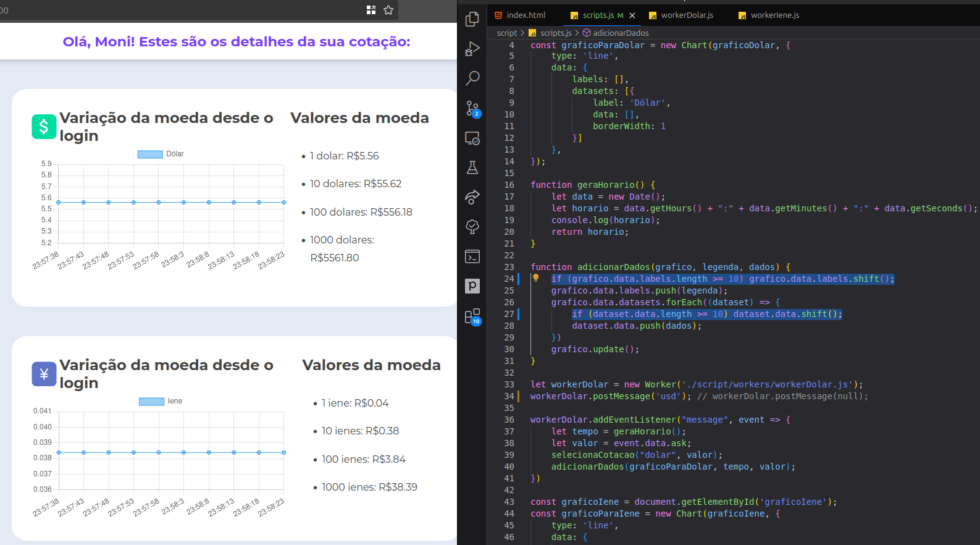Image resolution: width=980 pixels, height=545 pixels.
Task: Click the '100 ienes: R$3.84' list item
Action: coord(364,459)
